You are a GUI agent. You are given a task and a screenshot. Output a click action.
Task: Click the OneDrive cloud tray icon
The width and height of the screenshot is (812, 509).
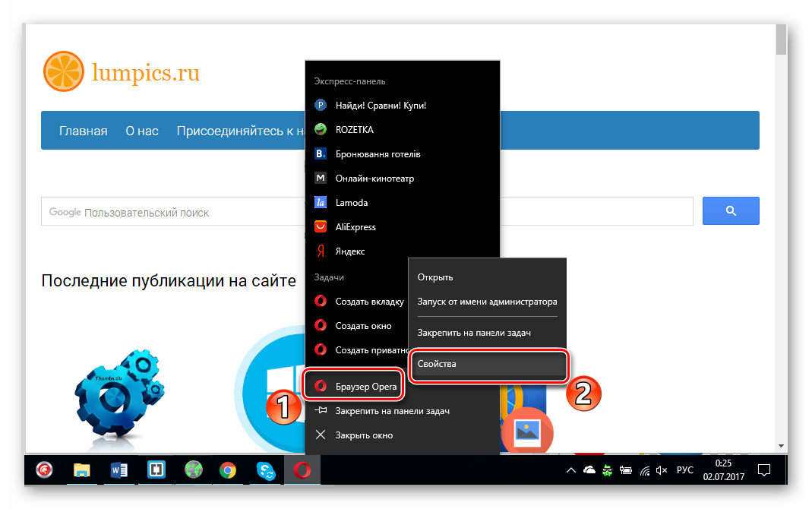click(x=589, y=470)
